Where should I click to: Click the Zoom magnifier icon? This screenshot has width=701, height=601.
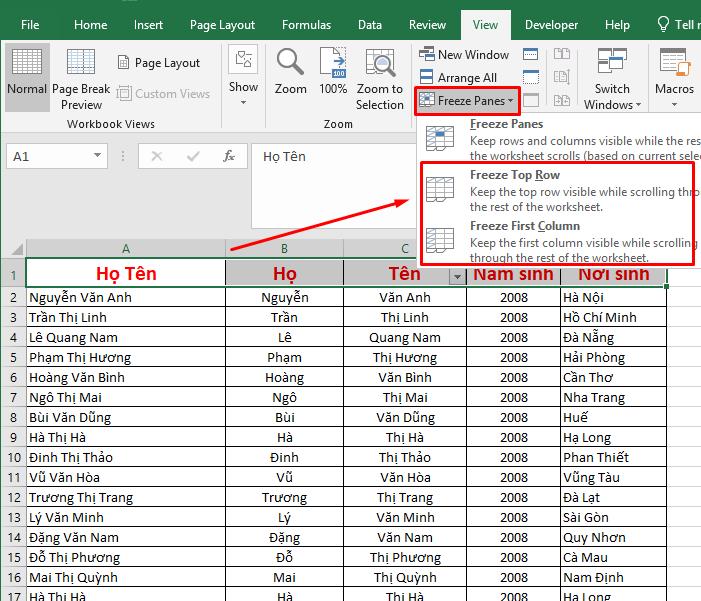coord(291,72)
